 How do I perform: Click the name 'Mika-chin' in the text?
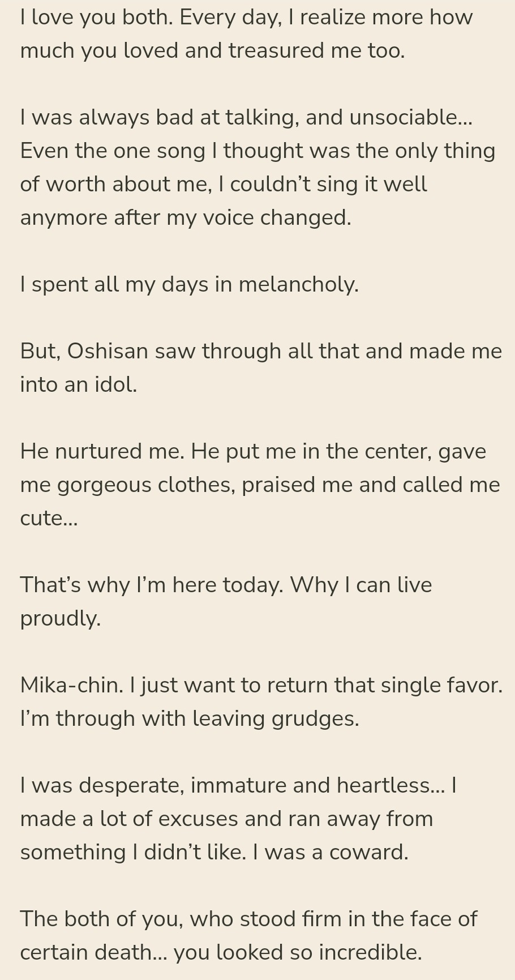[71, 686]
